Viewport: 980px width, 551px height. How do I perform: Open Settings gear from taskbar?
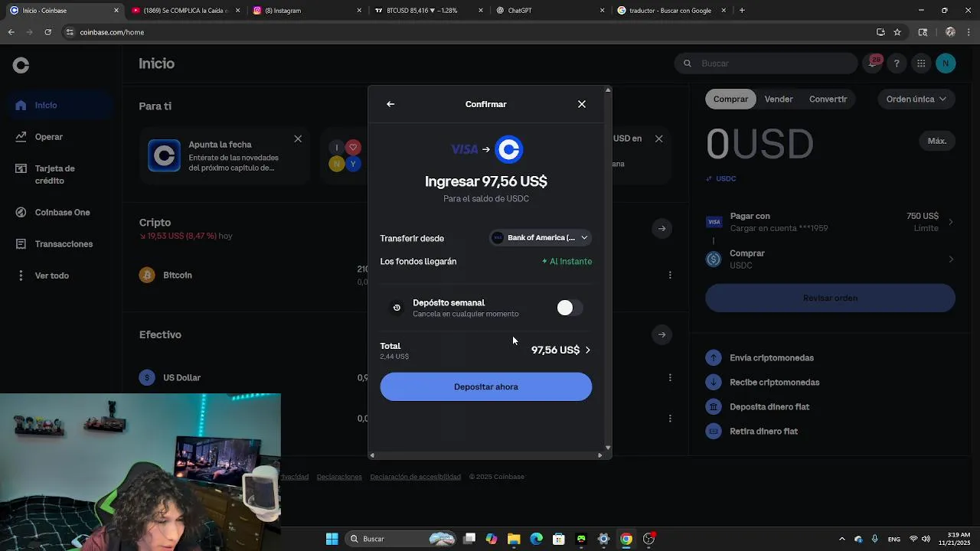coord(603,539)
